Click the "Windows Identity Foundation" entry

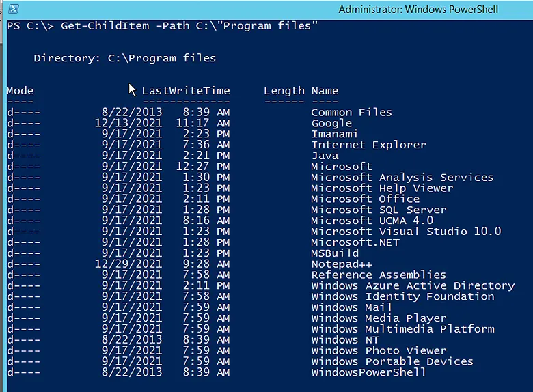[402, 296]
